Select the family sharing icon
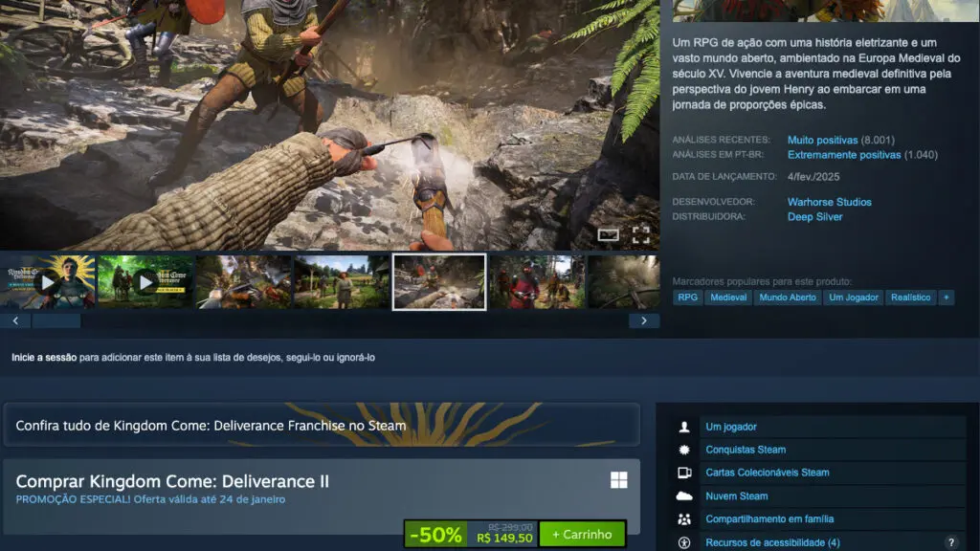 click(x=684, y=518)
